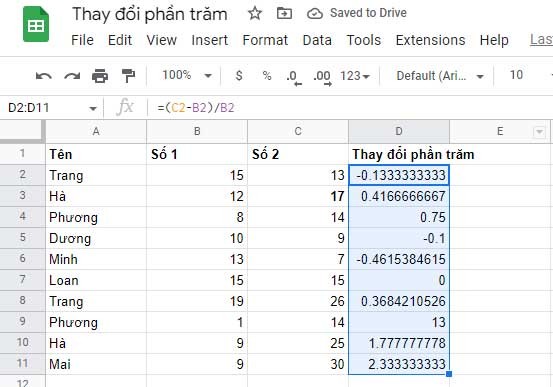The width and height of the screenshot is (553, 387).
Task: Select the Paint format tool
Action: [x=128, y=75]
